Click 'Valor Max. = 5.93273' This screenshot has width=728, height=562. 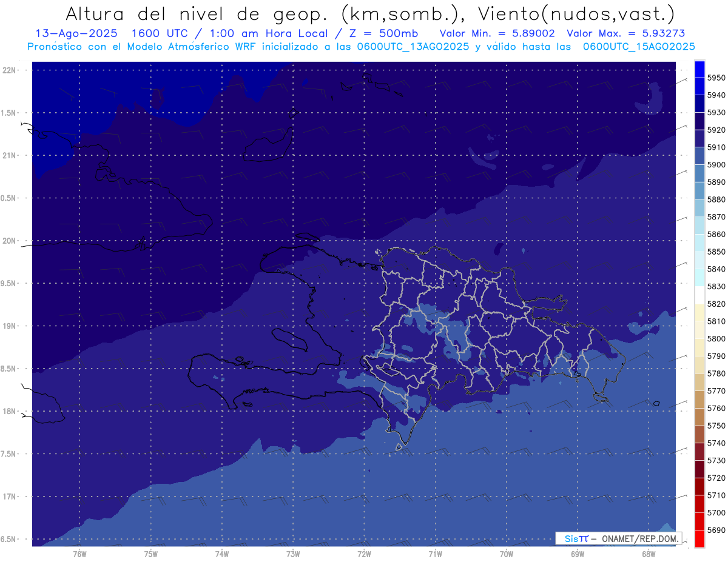point(625,33)
